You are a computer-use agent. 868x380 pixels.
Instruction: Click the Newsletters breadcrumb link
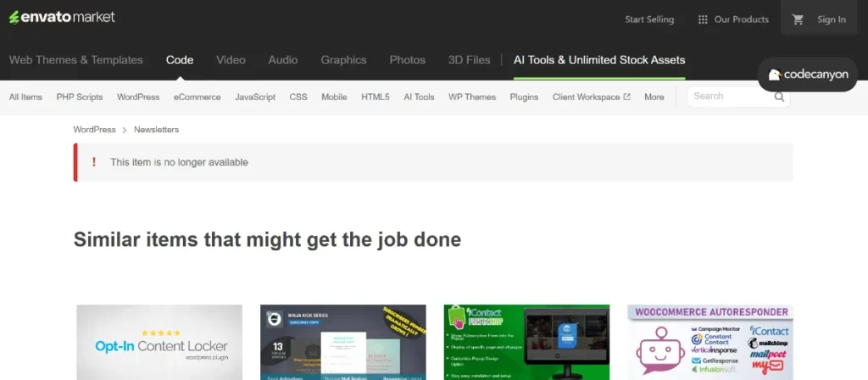click(x=156, y=130)
